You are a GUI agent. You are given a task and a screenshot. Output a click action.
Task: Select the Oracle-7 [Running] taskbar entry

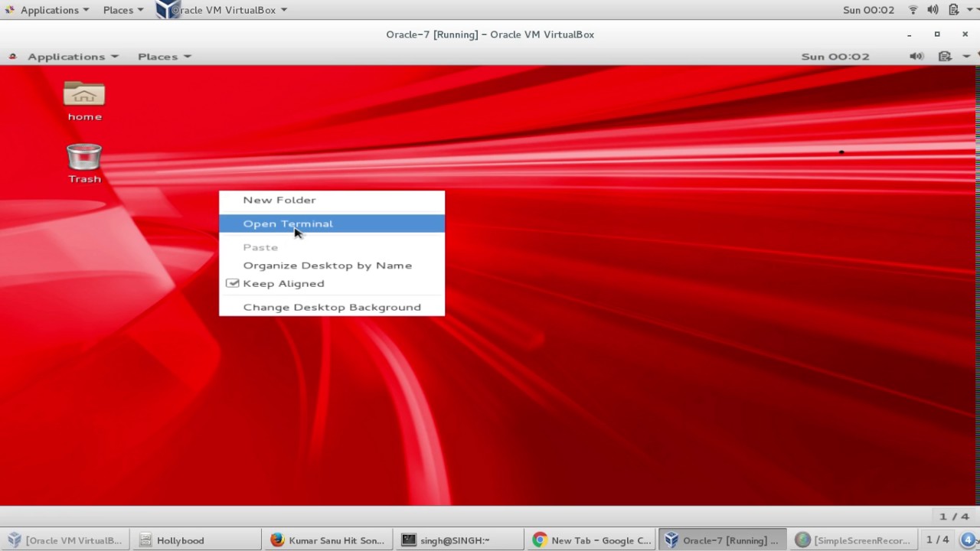pos(722,540)
